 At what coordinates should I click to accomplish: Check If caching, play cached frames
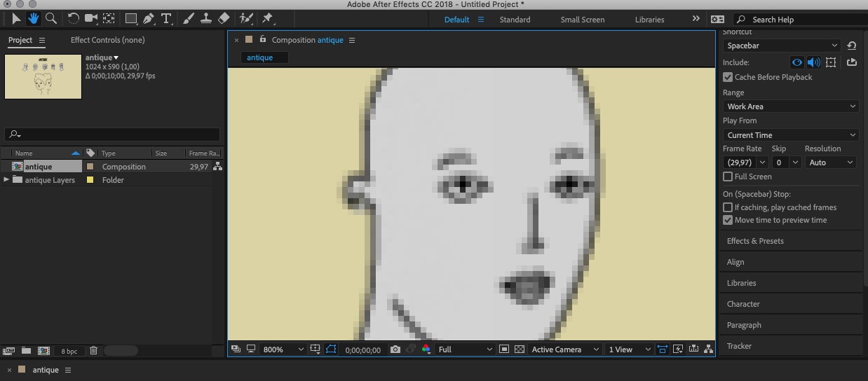[728, 207]
